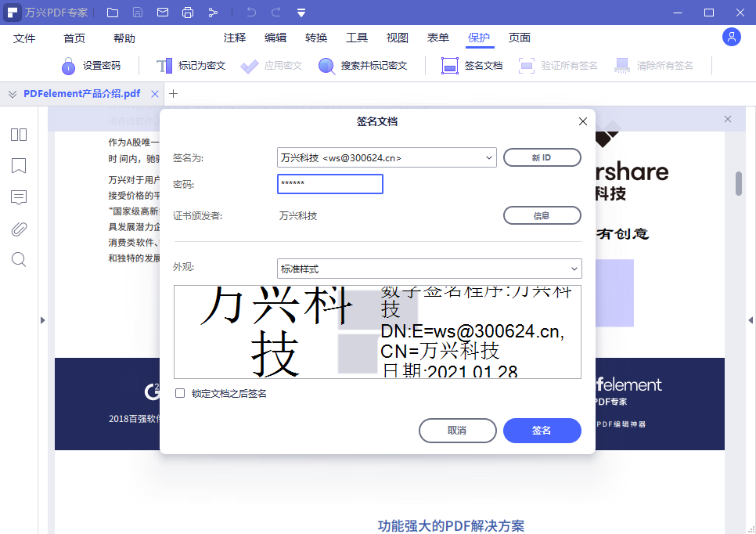Open the attachments panel in sidebar
This screenshot has height=534, width=756.
(x=18, y=229)
